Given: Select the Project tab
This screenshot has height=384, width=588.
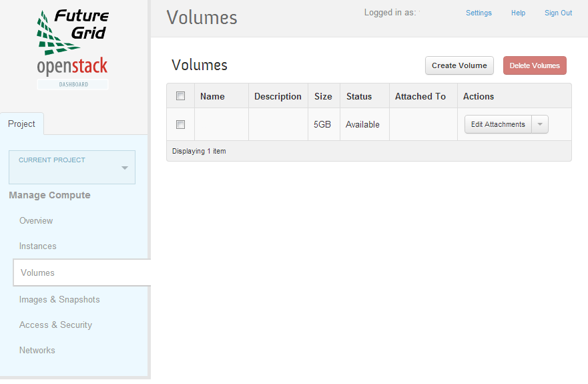Looking at the screenshot, I should [22, 124].
